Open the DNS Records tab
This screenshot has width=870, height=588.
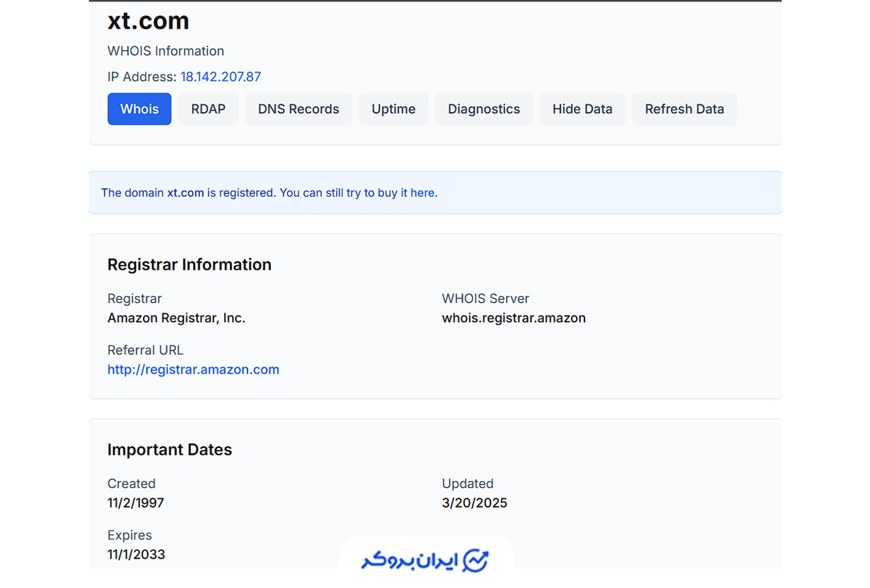[x=298, y=109]
